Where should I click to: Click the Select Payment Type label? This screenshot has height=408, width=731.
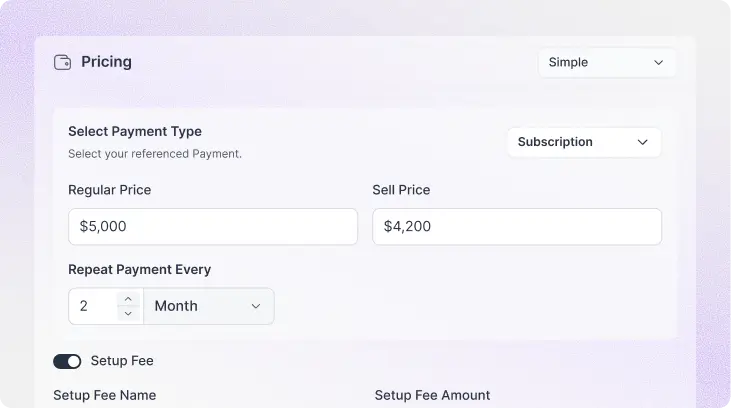(x=135, y=131)
